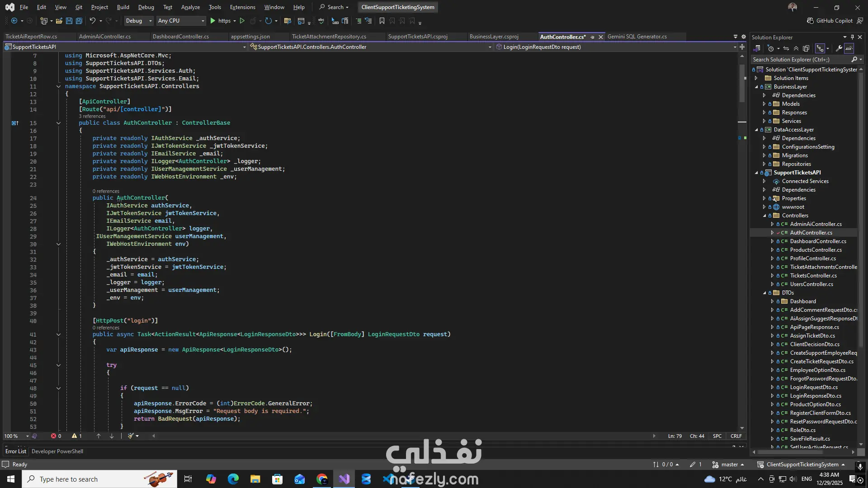Click the Save All toolbar icon
This screenshot has width=868, height=488.
tap(79, 21)
